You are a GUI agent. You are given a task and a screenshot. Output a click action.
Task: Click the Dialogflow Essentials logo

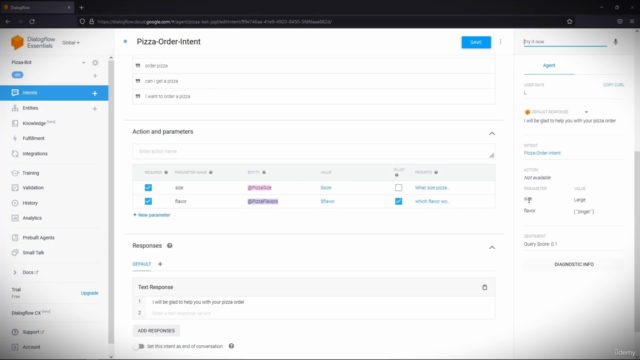pos(33,42)
